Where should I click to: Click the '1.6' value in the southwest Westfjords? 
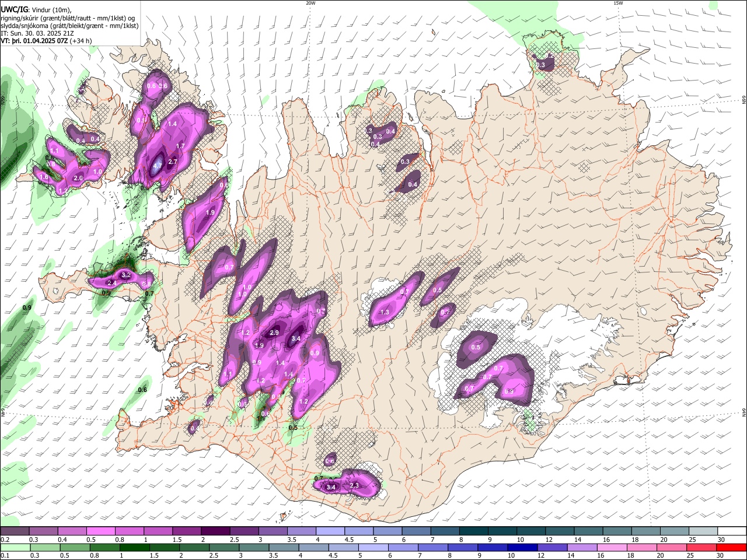44,177
